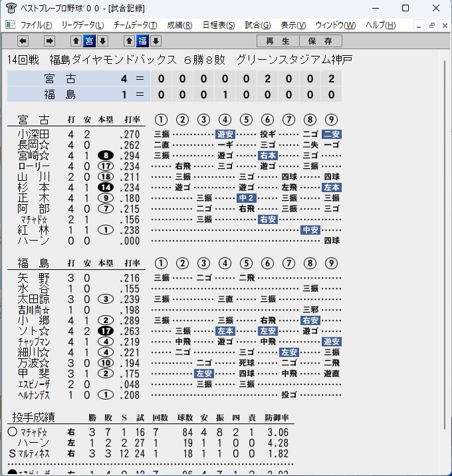The image size is (452, 476).
Task: Select the blue 宮 team icon
Action: [x=89, y=41]
